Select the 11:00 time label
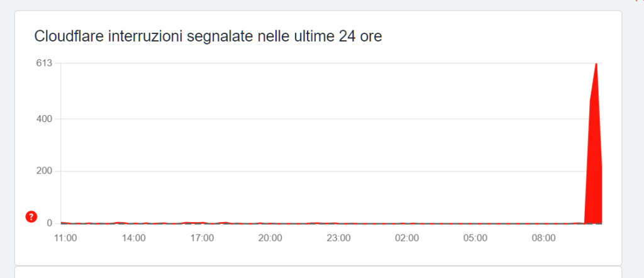The width and height of the screenshot is (644, 278). [x=65, y=238]
